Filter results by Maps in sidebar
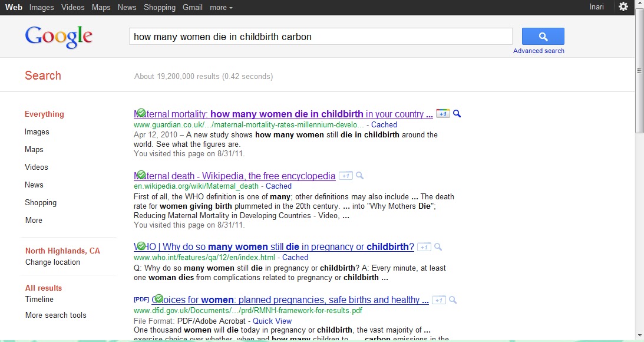This screenshot has width=644, height=342. 34,150
